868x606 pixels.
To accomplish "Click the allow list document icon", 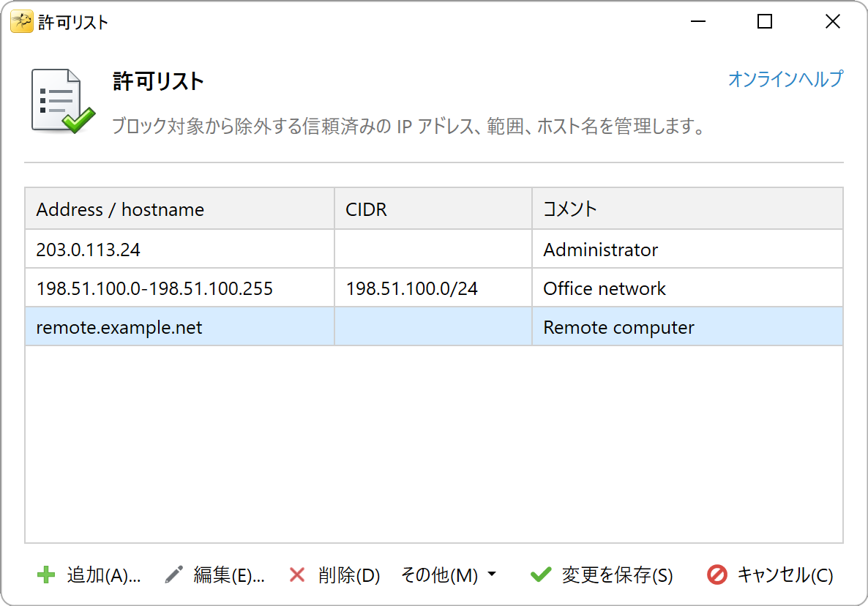I will tap(62, 101).
